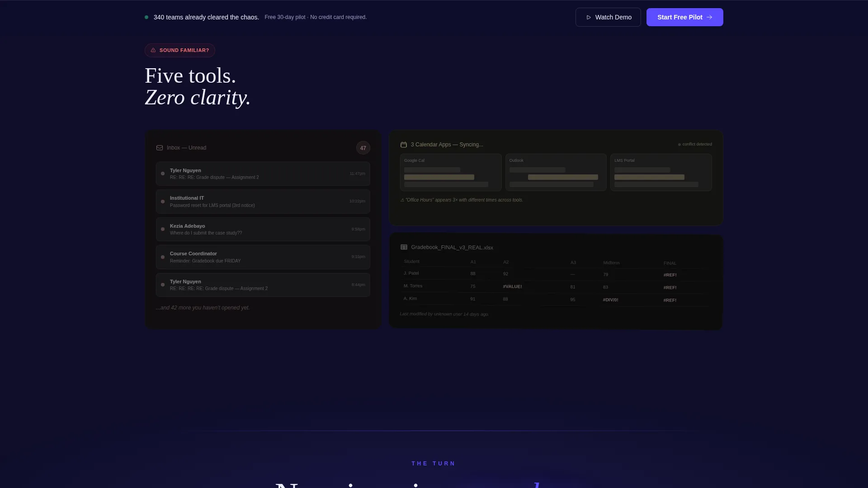This screenshot has width=868, height=488.
Task: Open Kezia Adebayo case study email
Action: [263, 229]
